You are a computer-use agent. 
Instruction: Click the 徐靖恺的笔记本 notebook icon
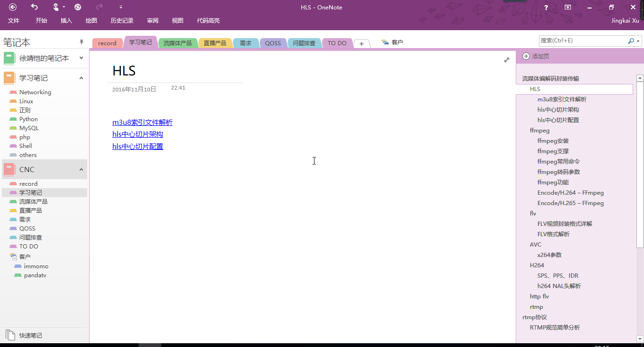[x=9, y=58]
